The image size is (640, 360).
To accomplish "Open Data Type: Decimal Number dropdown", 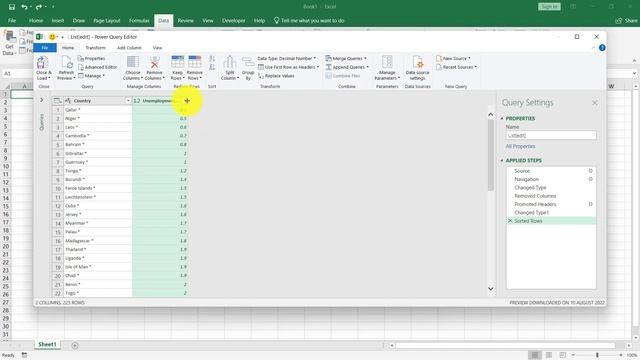I will point(287,58).
